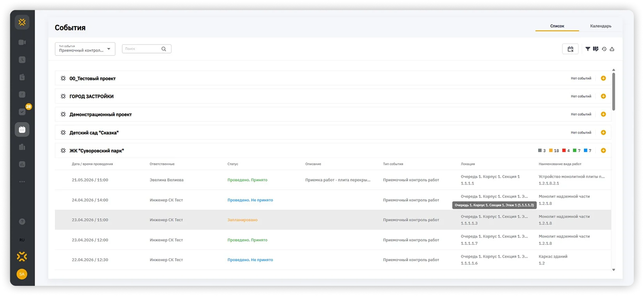Add event to Демонстрационный проект via plus
The width and height of the screenshot is (644, 296).
point(603,114)
